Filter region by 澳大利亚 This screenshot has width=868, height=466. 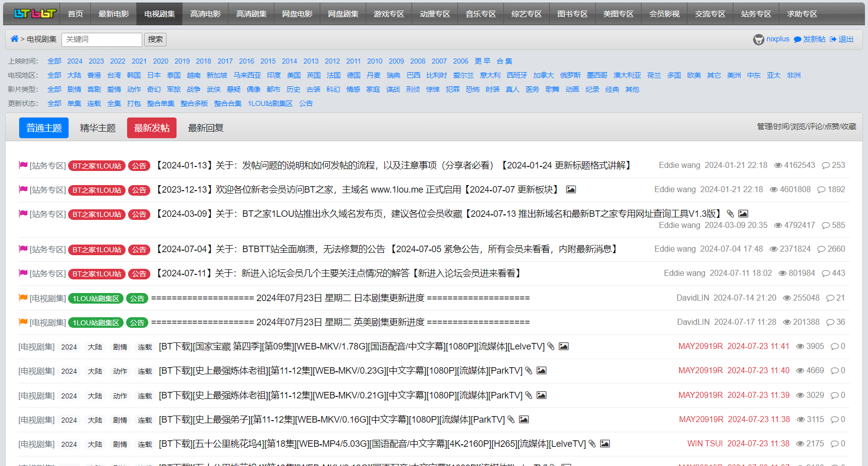coord(627,75)
